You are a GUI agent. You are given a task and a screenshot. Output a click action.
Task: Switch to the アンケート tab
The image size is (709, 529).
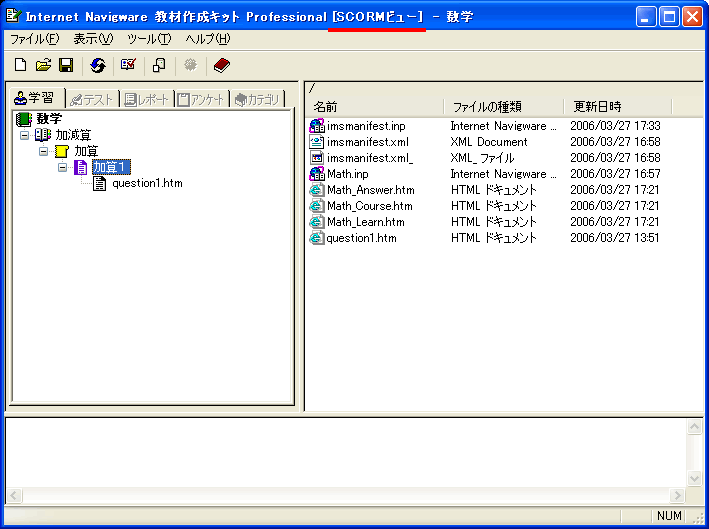click(x=202, y=99)
